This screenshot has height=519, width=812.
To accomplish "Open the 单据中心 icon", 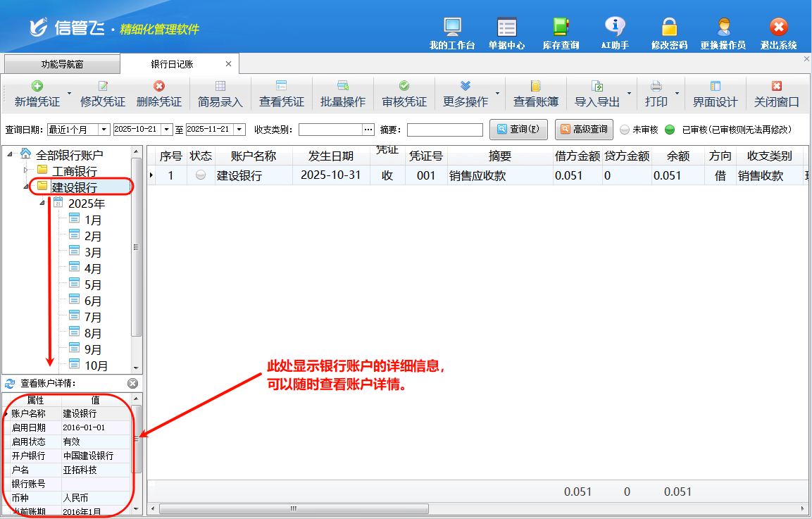I will click(506, 33).
